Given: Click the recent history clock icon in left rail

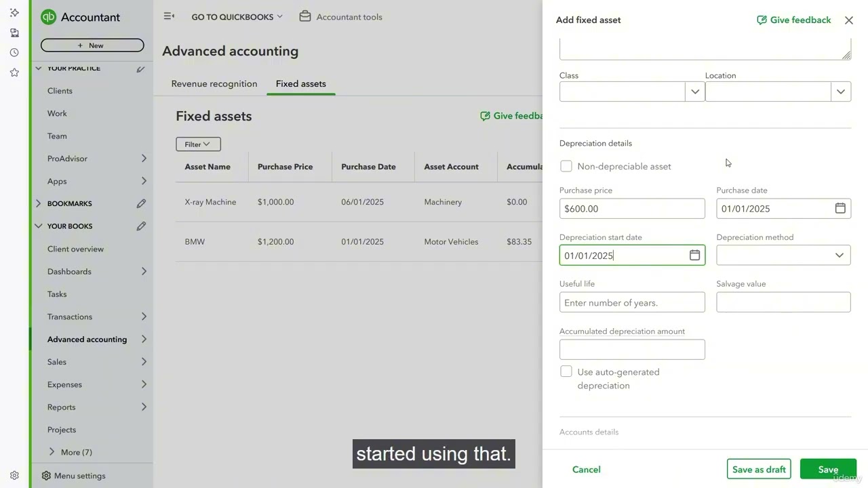Looking at the screenshot, I should (14, 52).
